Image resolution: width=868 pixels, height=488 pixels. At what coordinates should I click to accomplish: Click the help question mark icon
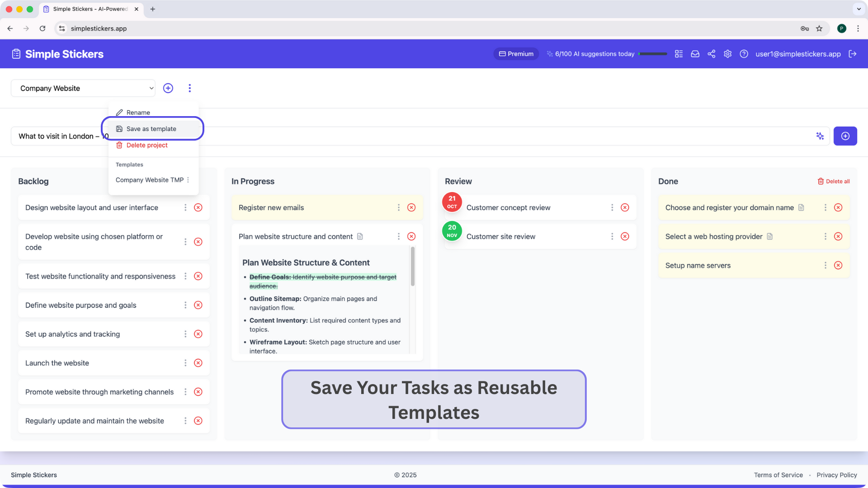tap(744, 54)
